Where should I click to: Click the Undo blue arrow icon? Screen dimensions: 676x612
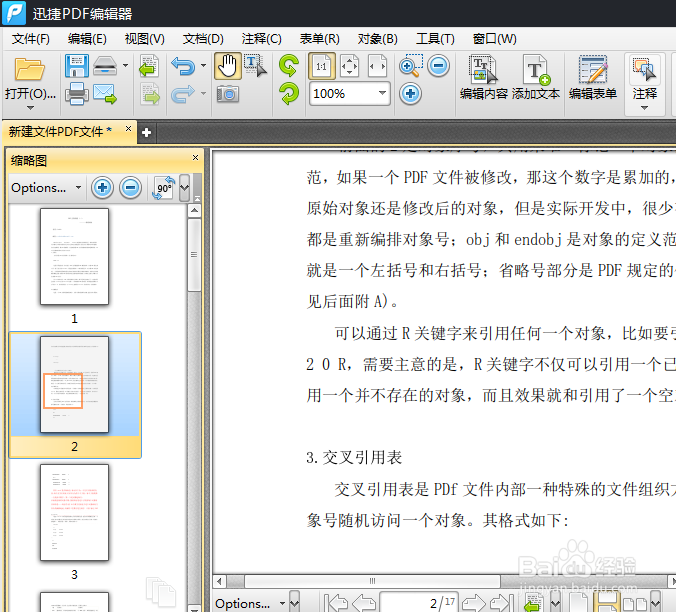point(183,66)
